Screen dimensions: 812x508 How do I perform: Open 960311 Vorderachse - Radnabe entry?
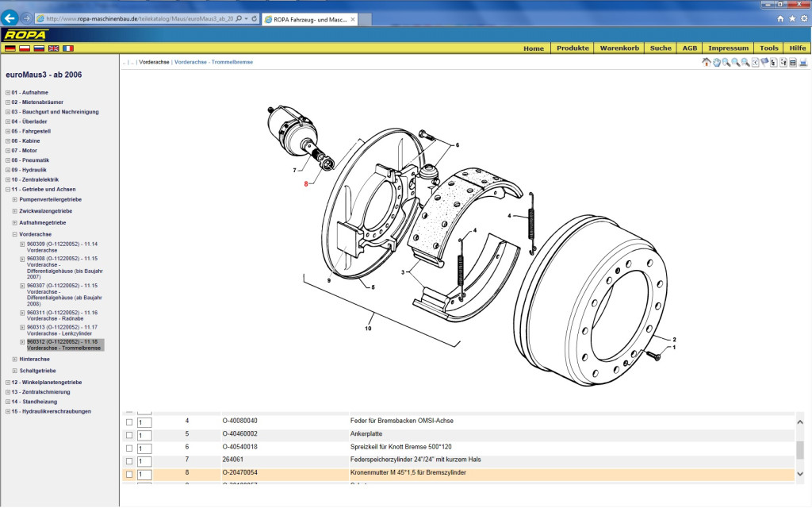tap(62, 316)
